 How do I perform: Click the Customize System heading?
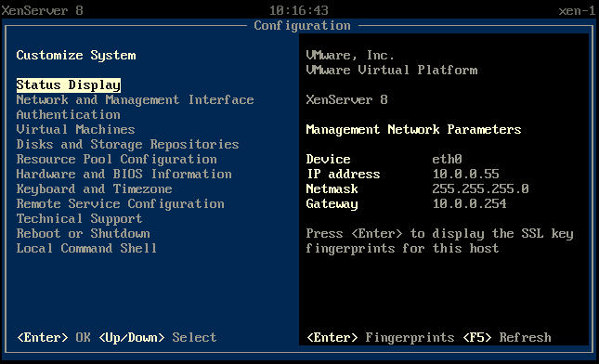click(76, 56)
